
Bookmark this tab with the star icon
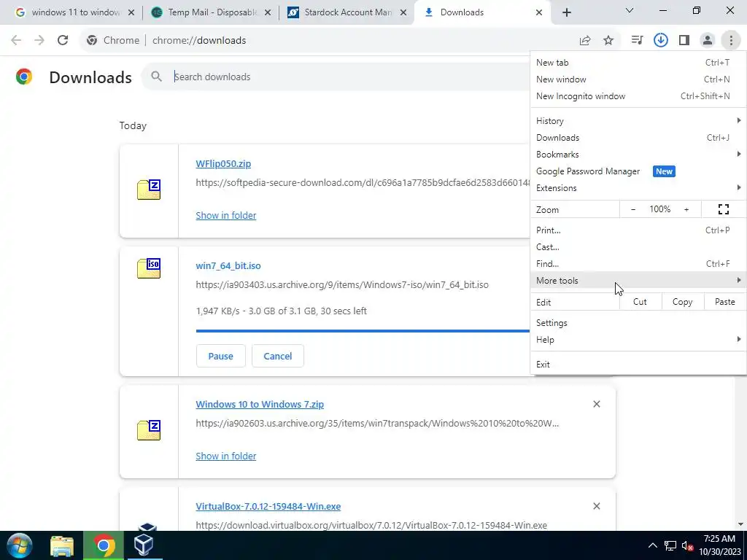coord(608,41)
